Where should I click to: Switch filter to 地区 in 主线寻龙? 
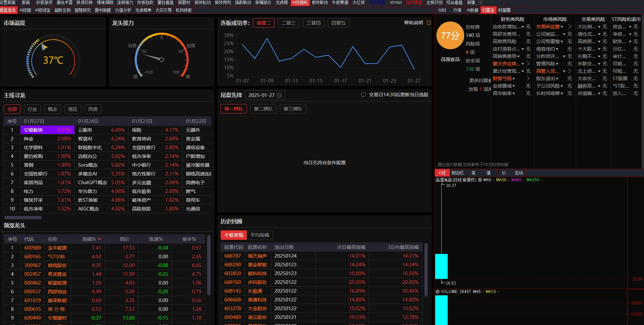pyautogui.click(x=73, y=109)
